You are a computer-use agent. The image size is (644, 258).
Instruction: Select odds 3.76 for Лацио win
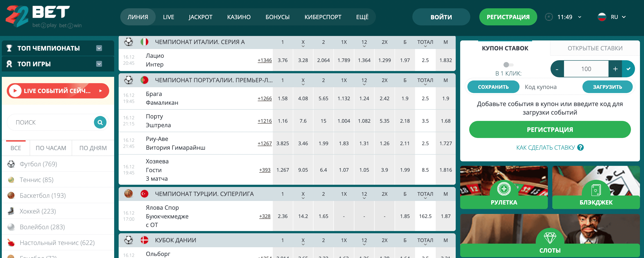[x=282, y=60]
